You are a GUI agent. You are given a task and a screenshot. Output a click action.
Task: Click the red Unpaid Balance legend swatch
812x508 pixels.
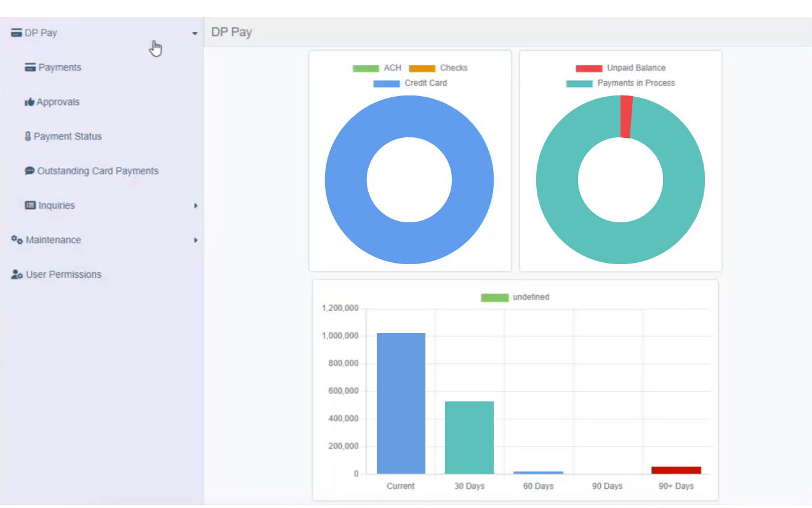pyautogui.click(x=589, y=68)
